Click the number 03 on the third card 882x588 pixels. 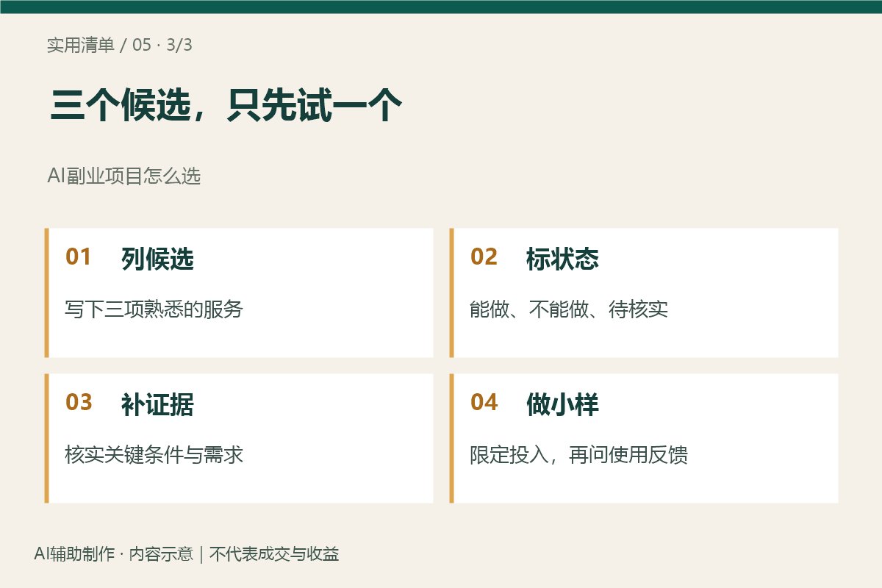79,402
